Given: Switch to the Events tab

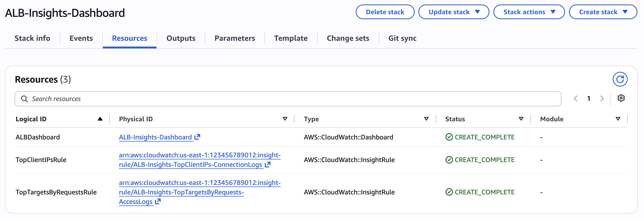Looking at the screenshot, I should 81,38.
